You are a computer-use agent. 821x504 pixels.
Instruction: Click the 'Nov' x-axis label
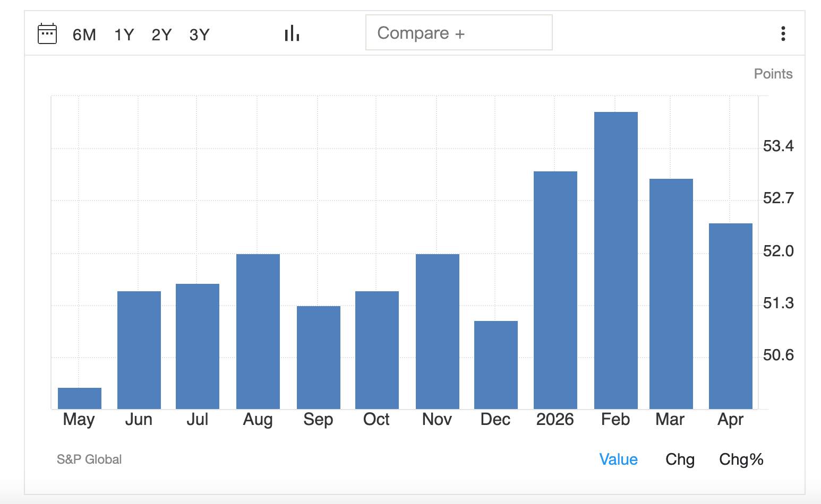[x=437, y=420]
